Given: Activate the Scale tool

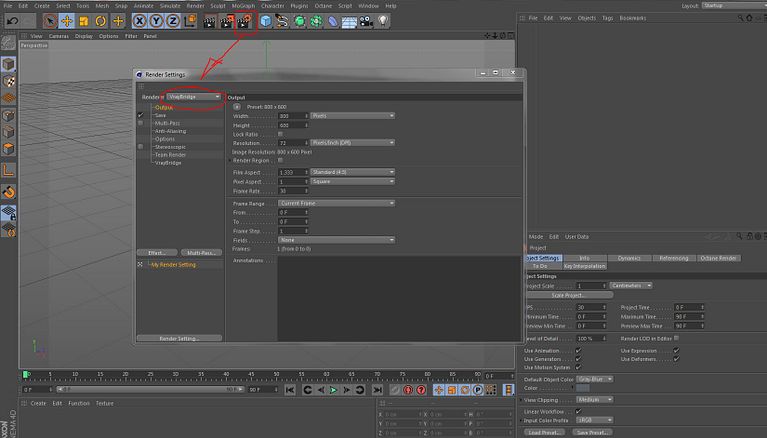Looking at the screenshot, I should tap(84, 21).
